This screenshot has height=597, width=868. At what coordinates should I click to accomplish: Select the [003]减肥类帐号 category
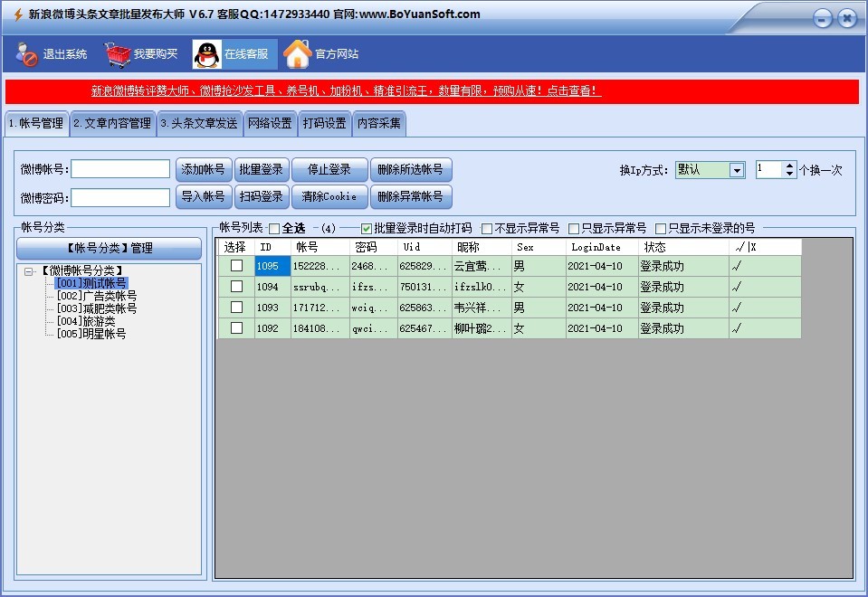[x=96, y=308]
